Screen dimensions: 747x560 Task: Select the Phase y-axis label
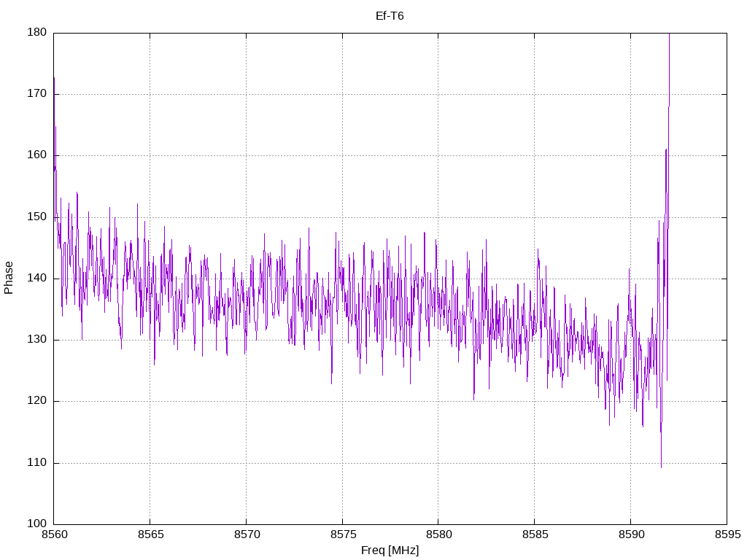pos(9,278)
